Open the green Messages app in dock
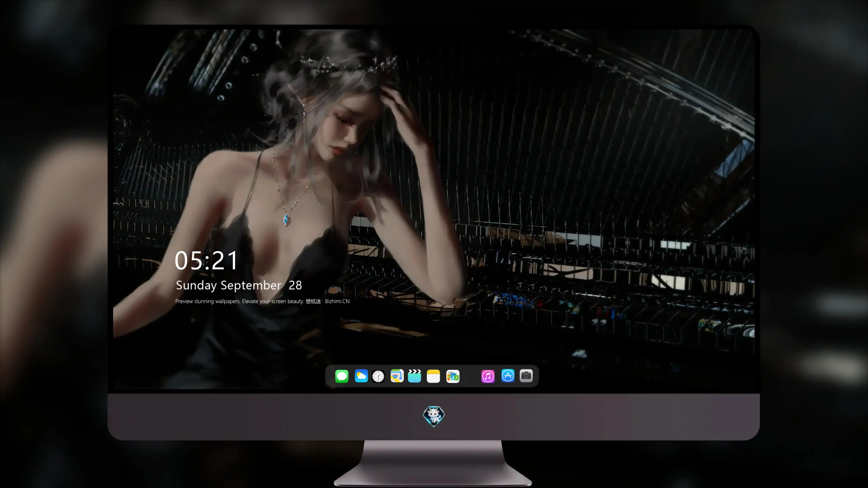This screenshot has width=868, height=488. [342, 376]
